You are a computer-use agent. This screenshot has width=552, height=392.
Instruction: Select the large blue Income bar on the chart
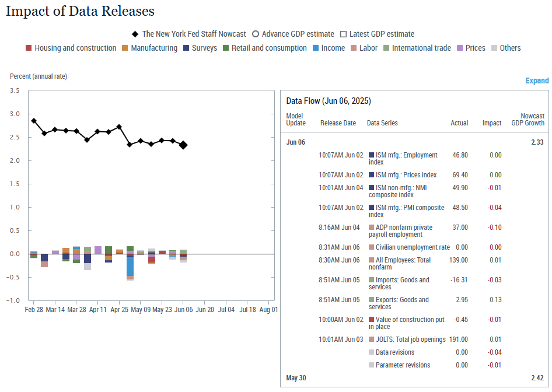pyautogui.click(x=130, y=267)
